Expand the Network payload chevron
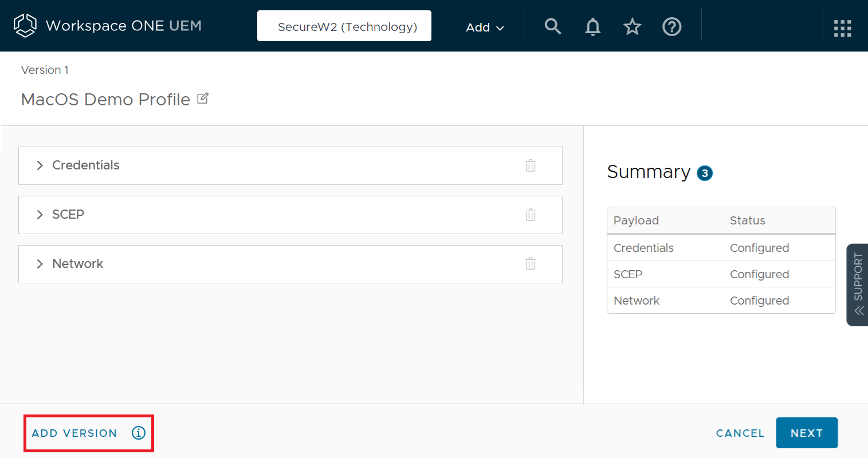The height and width of the screenshot is (458, 868). (40, 264)
